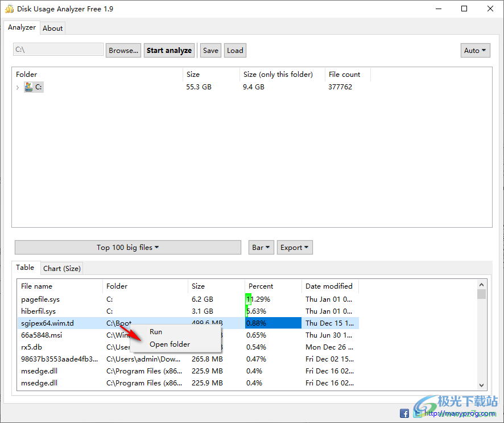Click the 6.2 GB size cell
The image size is (504, 423).
coord(202,299)
